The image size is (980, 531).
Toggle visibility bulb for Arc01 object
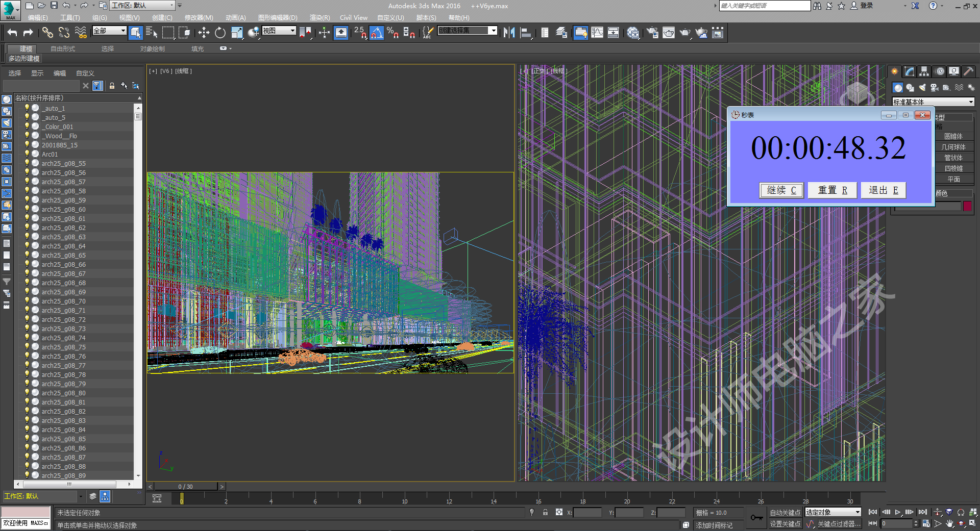(27, 154)
